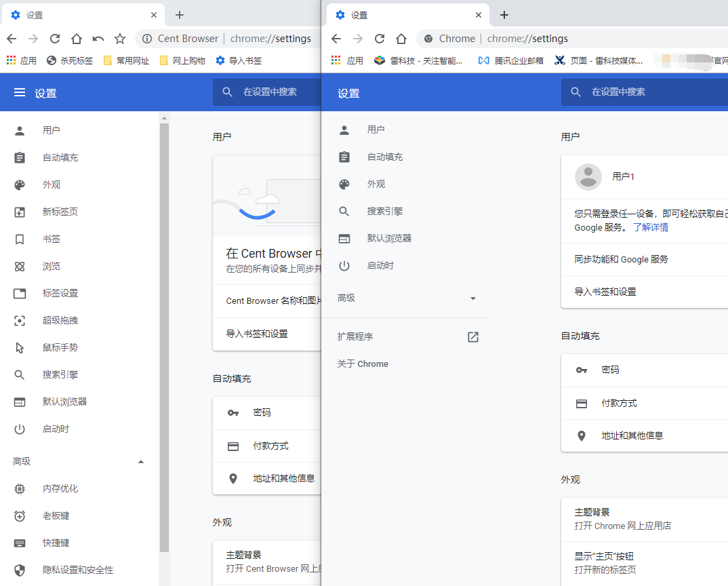728x586 pixels.
Task: Click undo close tab icon in Cent Browser
Action: point(98,39)
